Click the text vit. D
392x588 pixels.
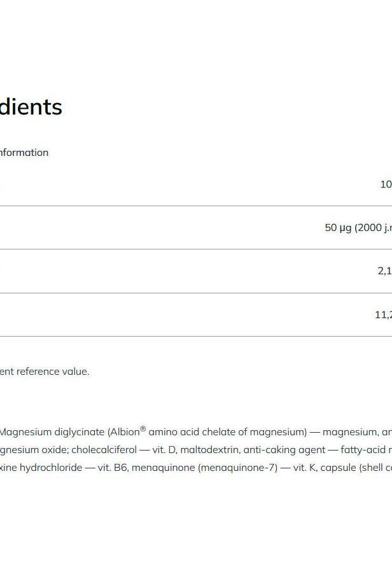coord(164,450)
